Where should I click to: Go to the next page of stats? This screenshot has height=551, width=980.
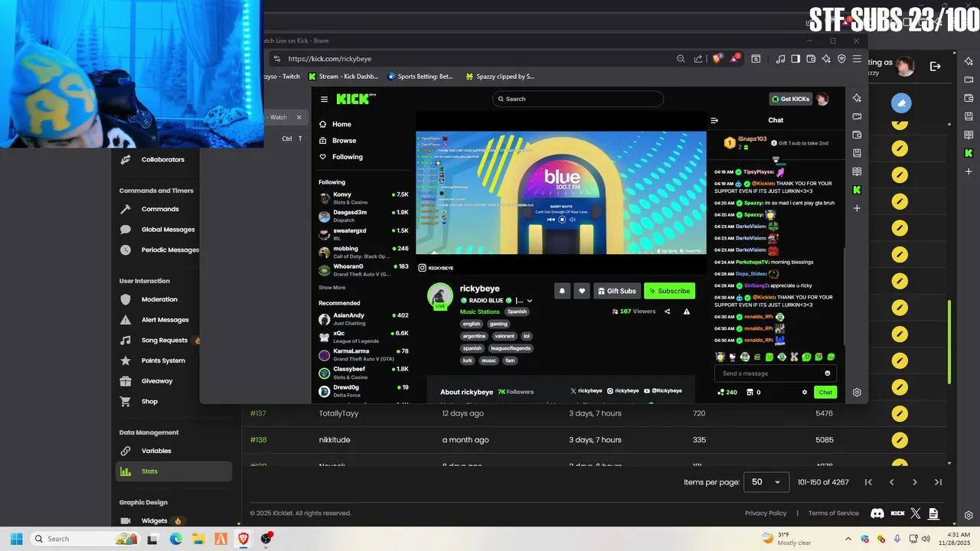coord(914,482)
